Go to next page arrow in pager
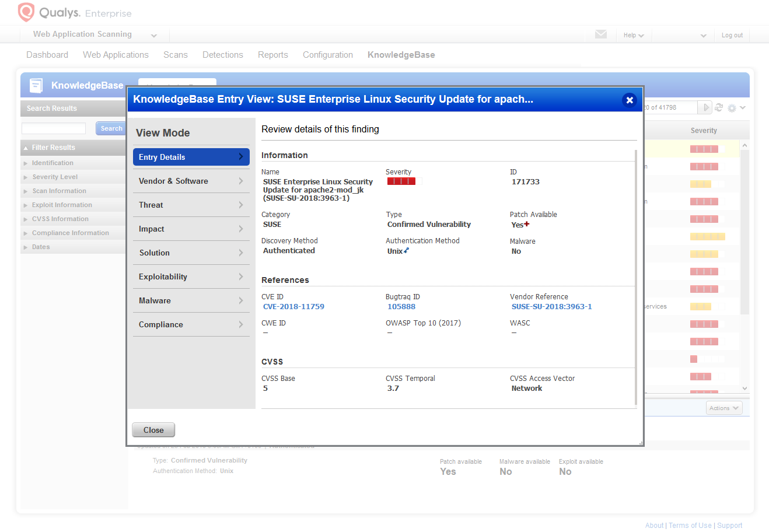Viewport: 769px width, 532px height. pyautogui.click(x=706, y=107)
